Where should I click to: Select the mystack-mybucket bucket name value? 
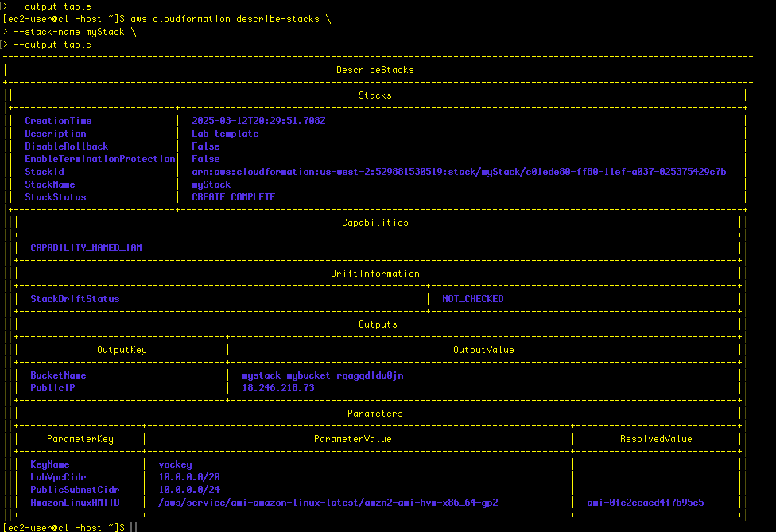pyautogui.click(x=328, y=375)
